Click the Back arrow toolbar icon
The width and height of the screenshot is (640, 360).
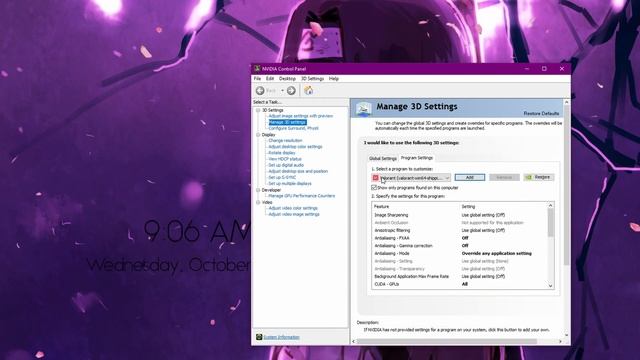pos(260,91)
